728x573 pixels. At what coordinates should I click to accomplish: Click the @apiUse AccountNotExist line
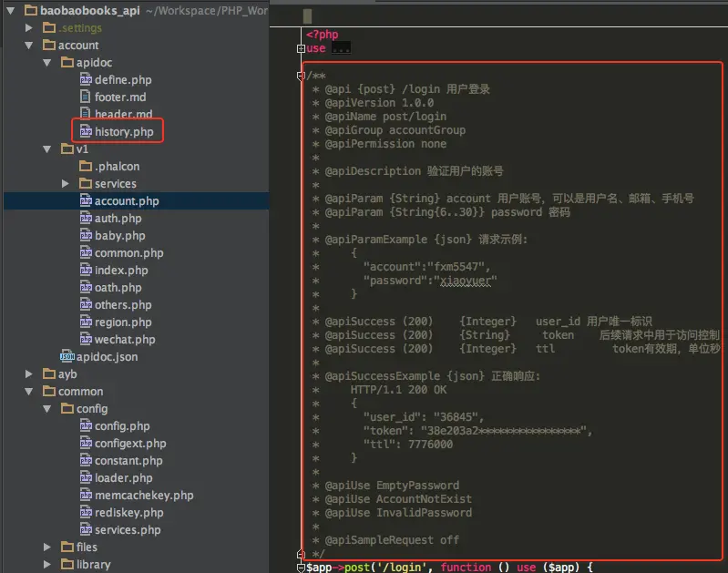click(398, 499)
